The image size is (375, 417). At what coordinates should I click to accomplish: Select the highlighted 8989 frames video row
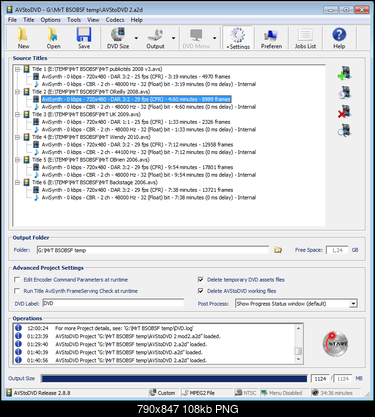pyautogui.click(x=136, y=99)
